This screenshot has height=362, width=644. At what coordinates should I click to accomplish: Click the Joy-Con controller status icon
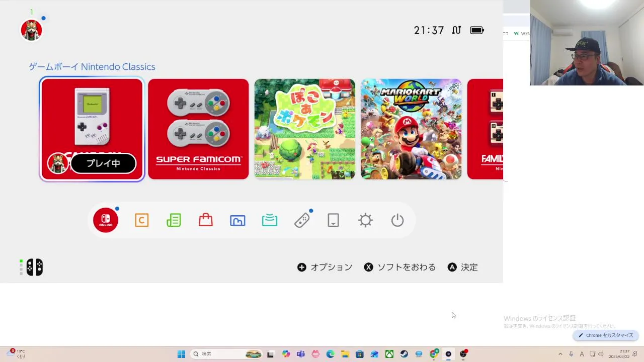pyautogui.click(x=34, y=267)
